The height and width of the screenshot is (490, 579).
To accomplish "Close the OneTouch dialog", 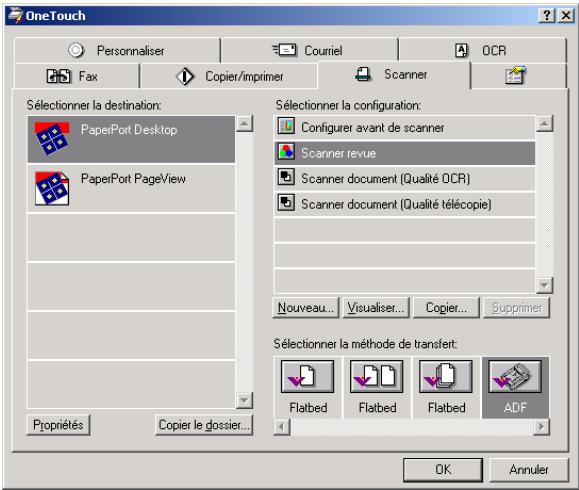I will coord(566,16).
